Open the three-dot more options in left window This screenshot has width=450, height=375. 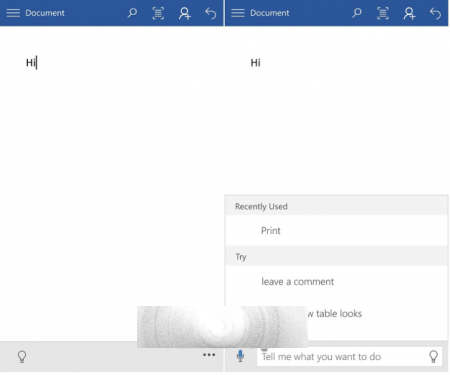(209, 355)
